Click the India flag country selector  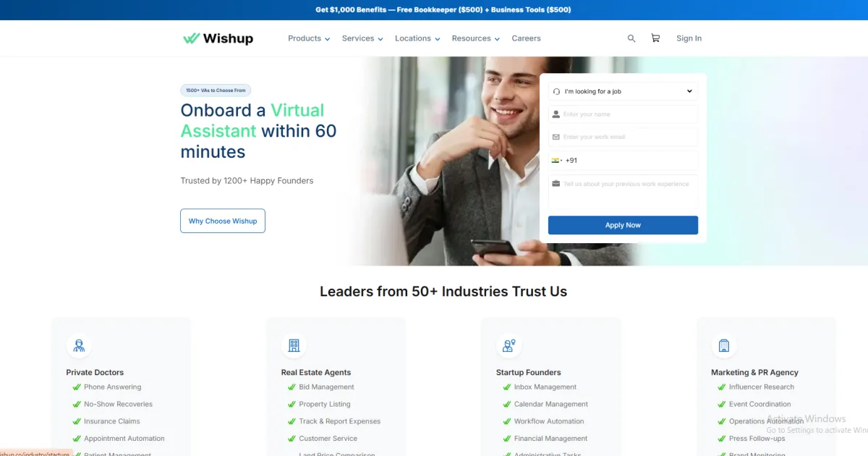tap(556, 161)
